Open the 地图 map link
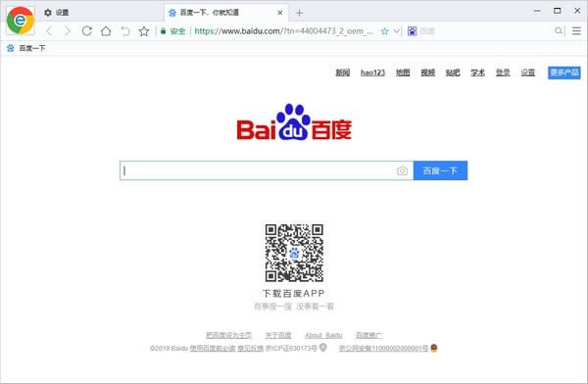588x384 pixels. click(x=403, y=72)
